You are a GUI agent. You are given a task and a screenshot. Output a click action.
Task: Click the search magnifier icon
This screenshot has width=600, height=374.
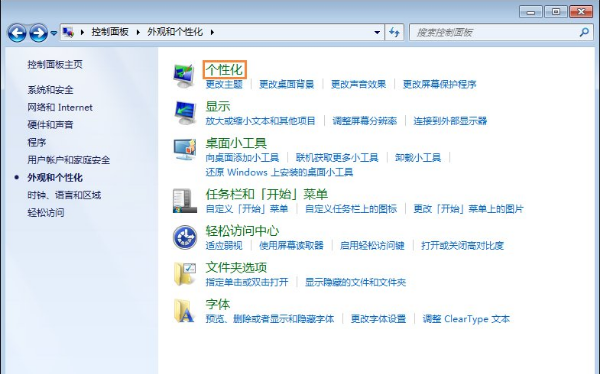[584, 32]
